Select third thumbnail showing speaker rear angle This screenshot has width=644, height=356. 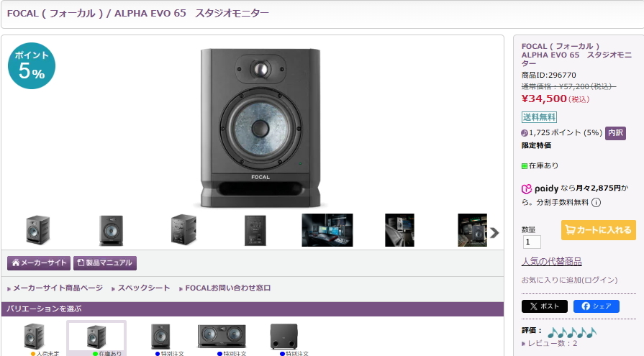pos(183,230)
